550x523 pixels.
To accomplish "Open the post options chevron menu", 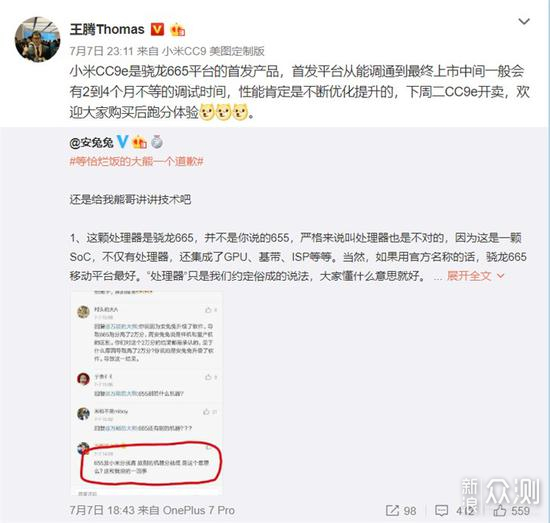I will (524, 22).
